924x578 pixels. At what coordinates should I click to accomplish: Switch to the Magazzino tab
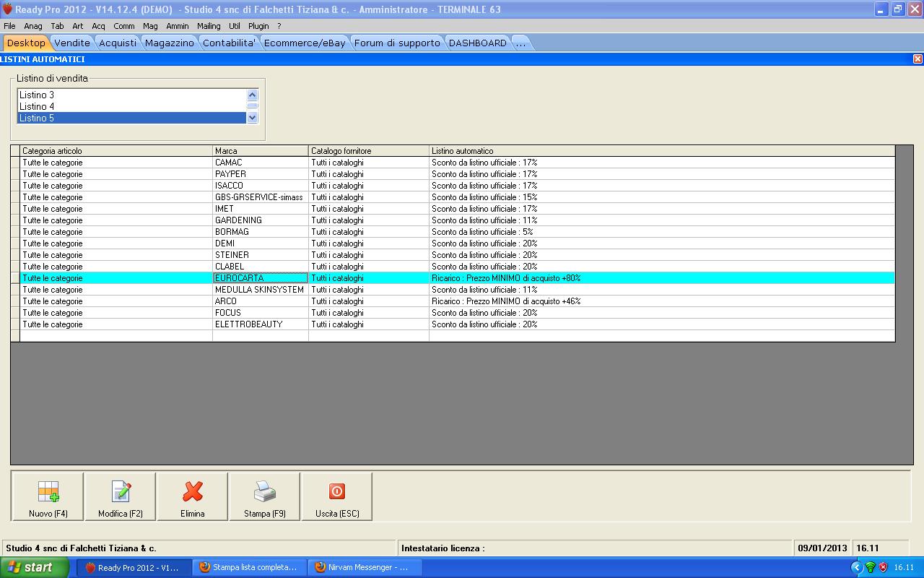pos(170,43)
